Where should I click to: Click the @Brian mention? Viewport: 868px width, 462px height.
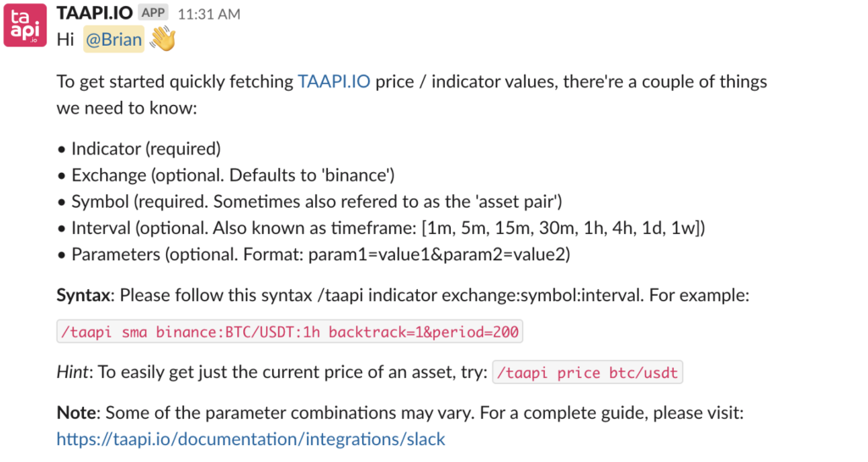[114, 39]
